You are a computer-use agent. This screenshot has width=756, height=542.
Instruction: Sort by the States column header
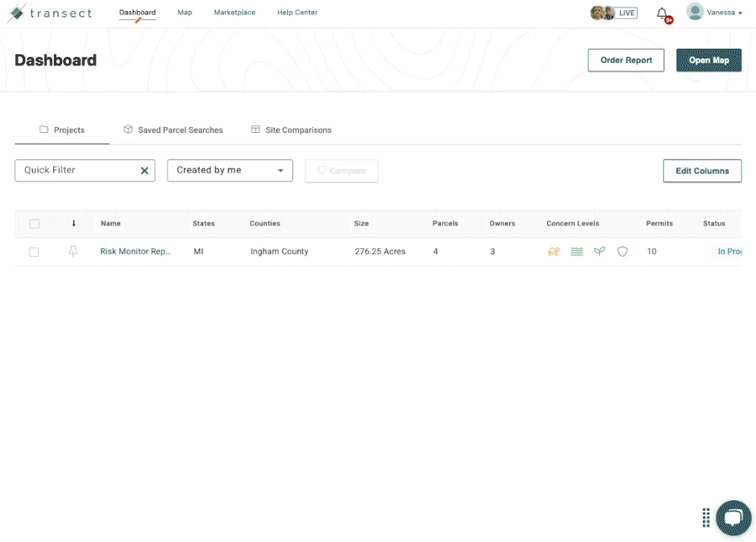pyautogui.click(x=203, y=224)
